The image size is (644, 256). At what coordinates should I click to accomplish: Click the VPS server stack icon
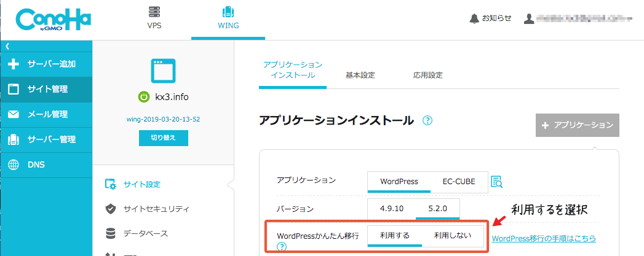tap(154, 12)
